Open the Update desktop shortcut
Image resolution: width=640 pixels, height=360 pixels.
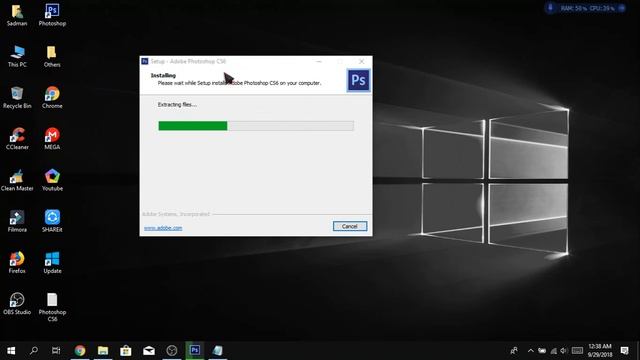tap(52, 262)
